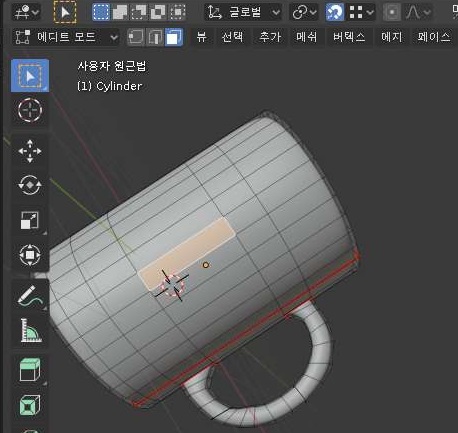Screen dimensions: 458x433
Task: Choose the Rotate tool
Action: click(30, 185)
